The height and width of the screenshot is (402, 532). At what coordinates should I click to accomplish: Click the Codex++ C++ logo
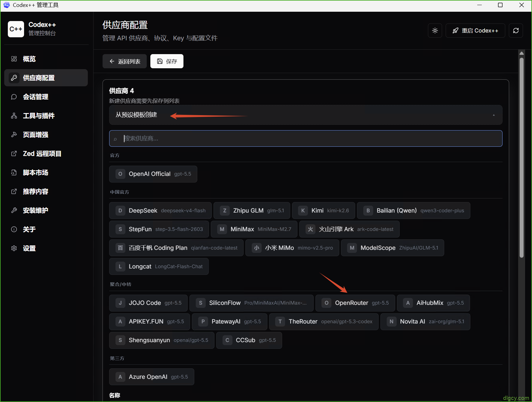[x=16, y=29]
